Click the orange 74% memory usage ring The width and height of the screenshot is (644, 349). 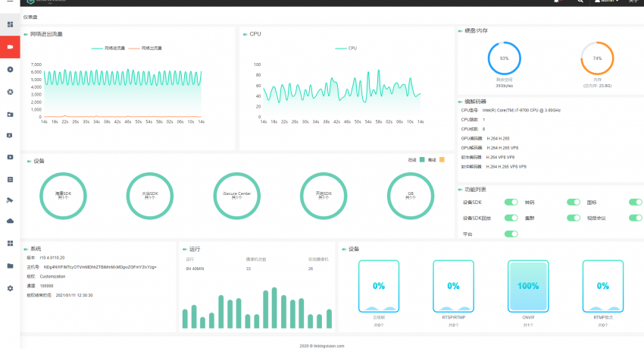coord(597,58)
